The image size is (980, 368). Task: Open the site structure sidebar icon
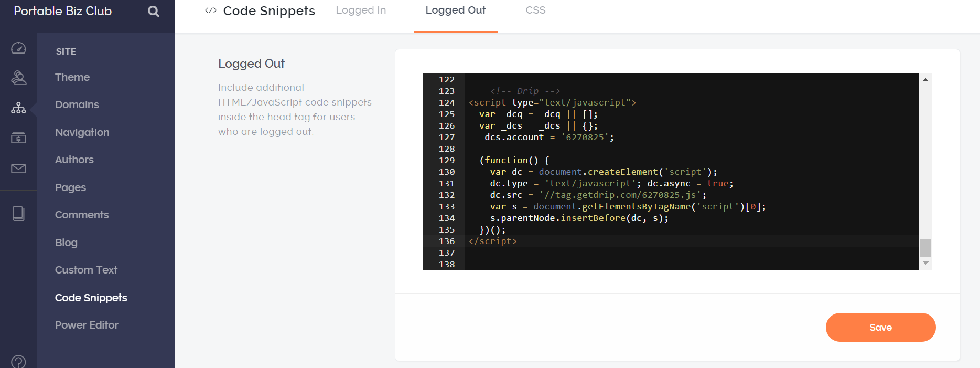click(x=18, y=108)
